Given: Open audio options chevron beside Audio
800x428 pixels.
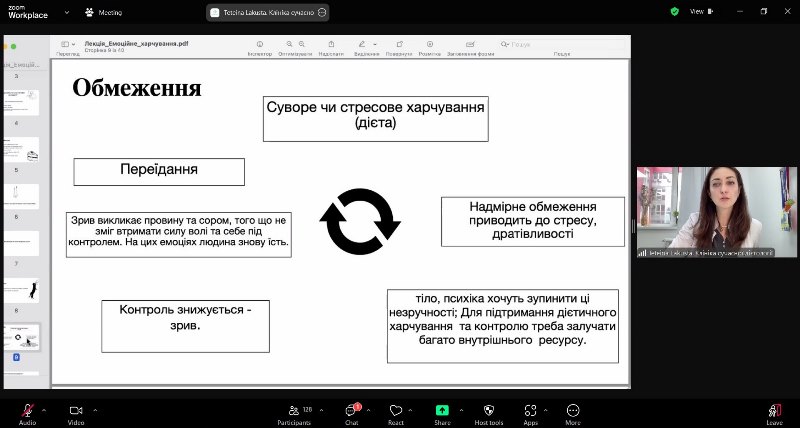Looking at the screenshot, I should pos(44,410).
